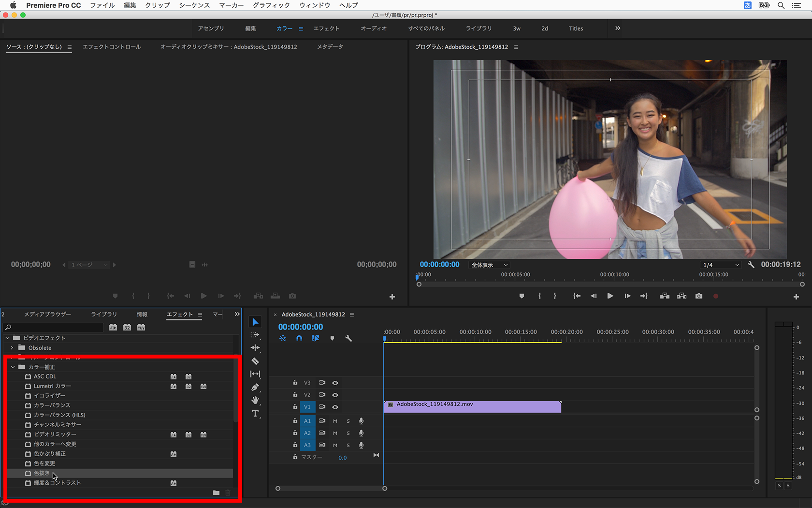The image size is (812, 508).
Task: Open timeline display settings wrench icon
Action: [x=348, y=338]
